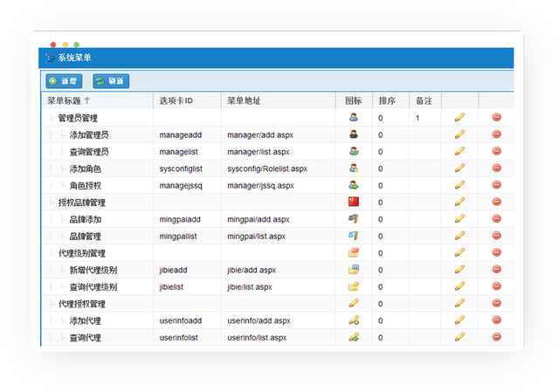Screen dimensions: 559x392
Task: Delete the 品牌添加 row
Action: pyautogui.click(x=496, y=218)
